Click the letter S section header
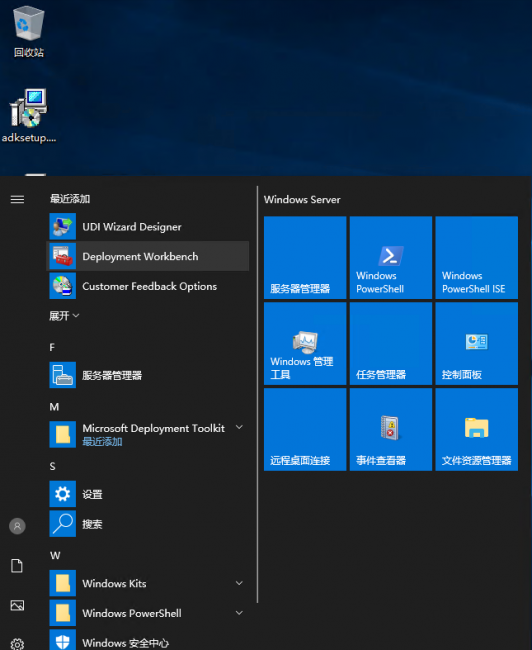The width and height of the screenshot is (532, 650). pyautogui.click(x=52, y=466)
